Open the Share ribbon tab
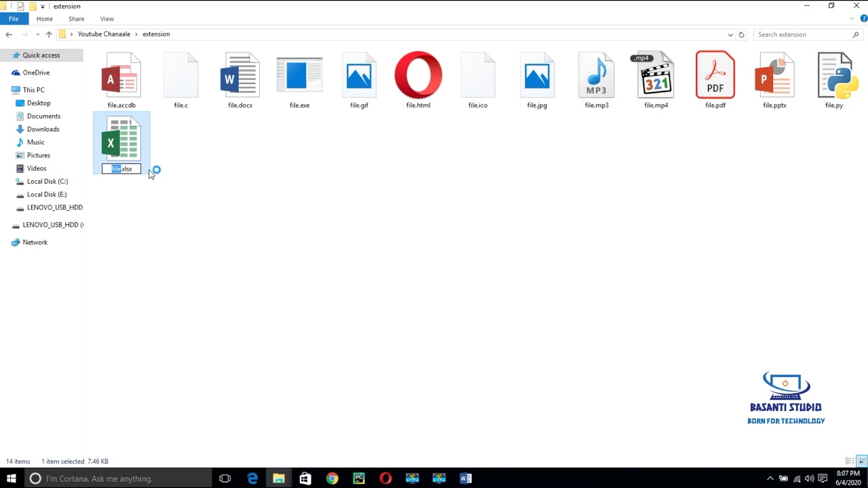 coord(77,19)
